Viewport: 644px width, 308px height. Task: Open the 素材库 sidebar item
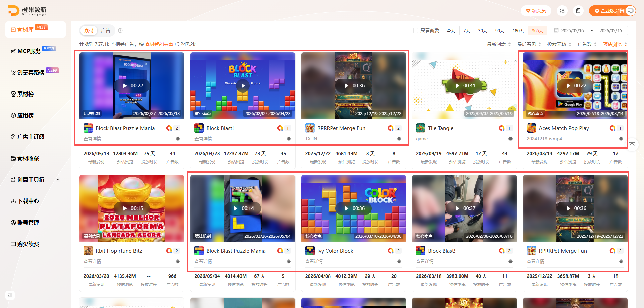(x=35, y=29)
